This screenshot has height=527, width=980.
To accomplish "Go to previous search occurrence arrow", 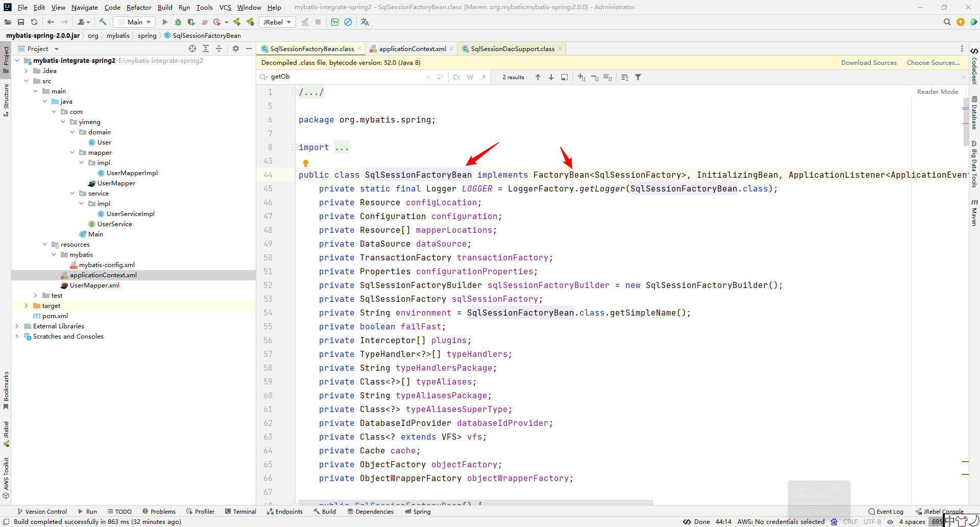I will click(x=538, y=77).
